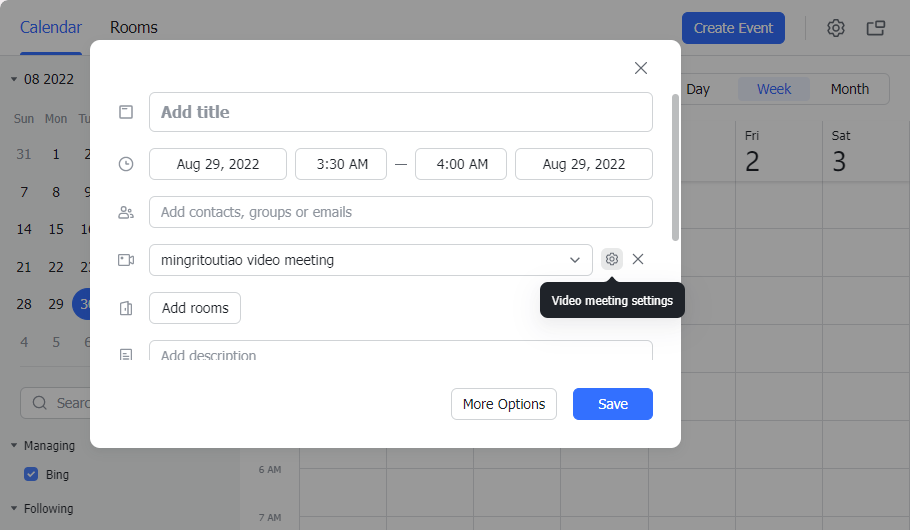
Task: Close the create event dialog
Action: pyautogui.click(x=641, y=68)
